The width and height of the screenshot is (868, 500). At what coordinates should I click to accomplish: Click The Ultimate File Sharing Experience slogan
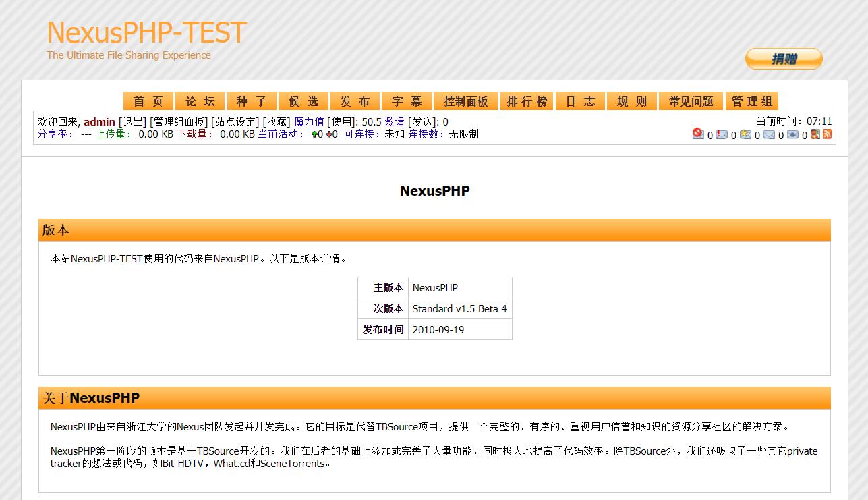tap(129, 55)
